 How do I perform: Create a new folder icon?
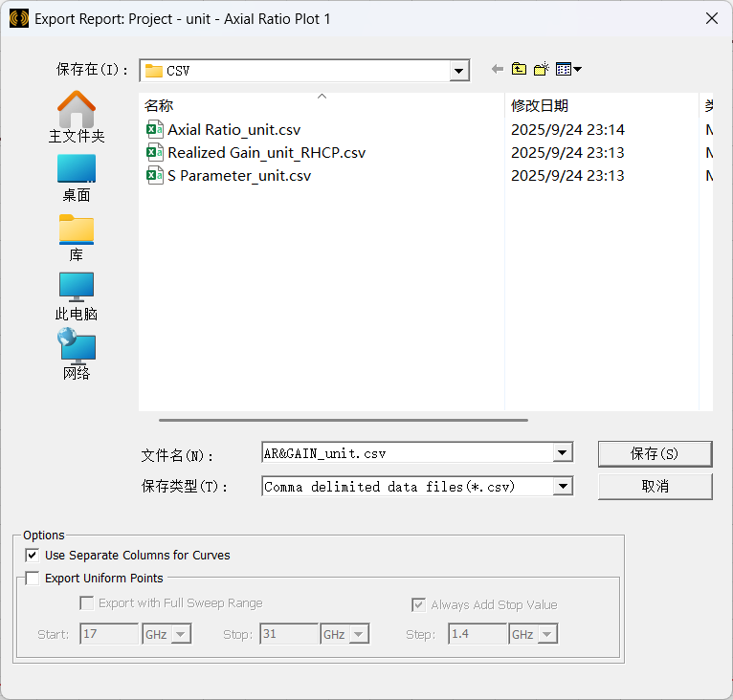(542, 70)
